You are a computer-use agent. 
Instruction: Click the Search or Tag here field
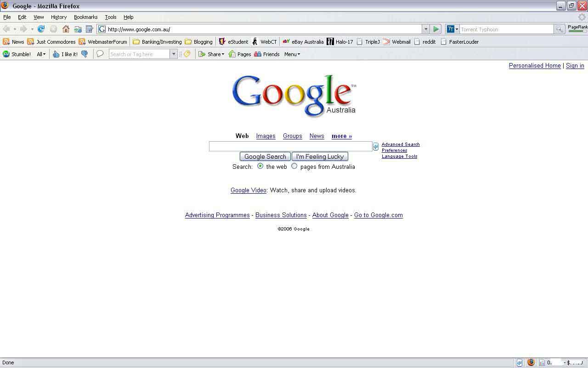tap(140, 54)
